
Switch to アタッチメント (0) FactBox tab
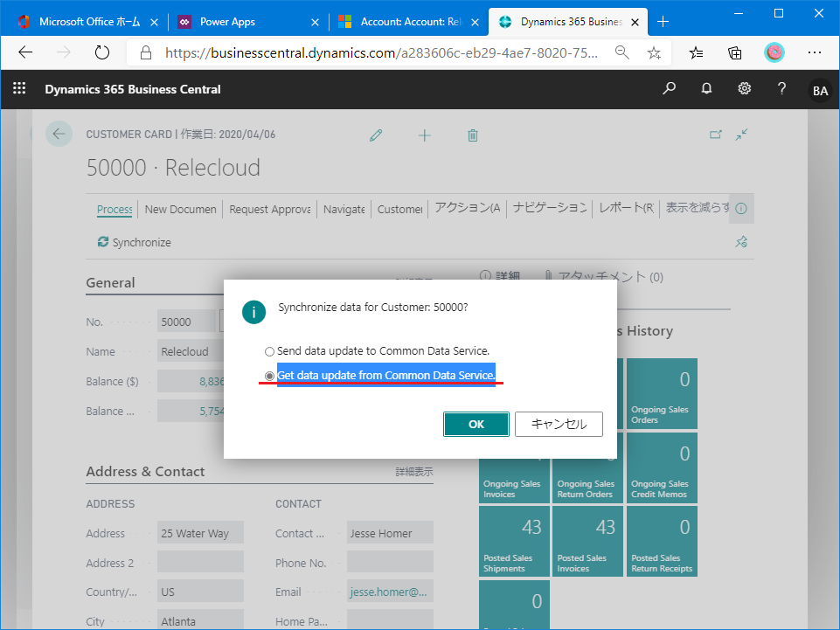604,276
